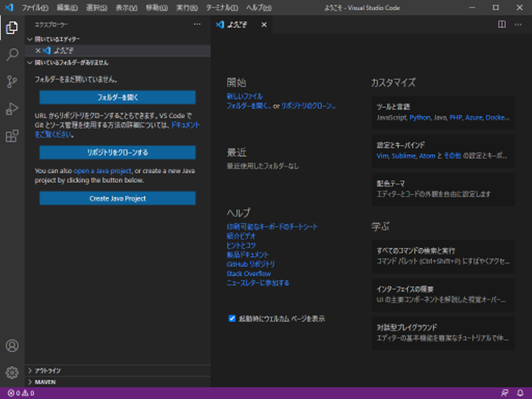Click the Create Java Project button
Image resolution: width=532 pixels, height=399 pixels.
117,198
